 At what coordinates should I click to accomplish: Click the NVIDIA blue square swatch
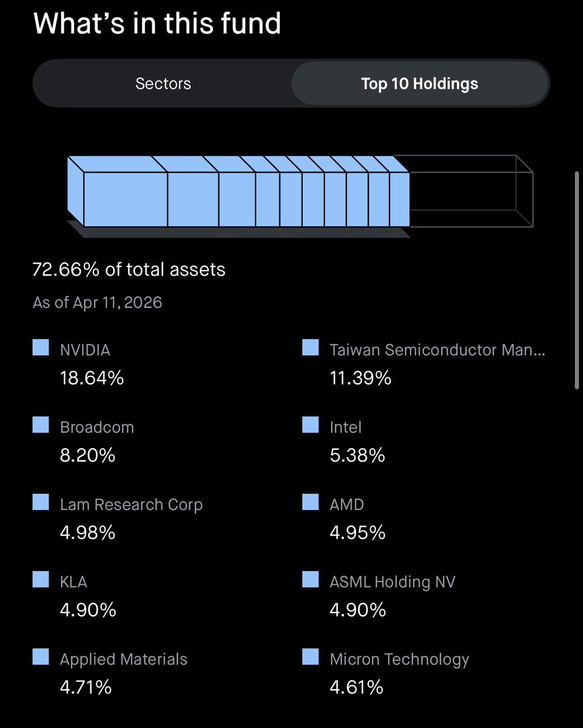click(x=41, y=348)
